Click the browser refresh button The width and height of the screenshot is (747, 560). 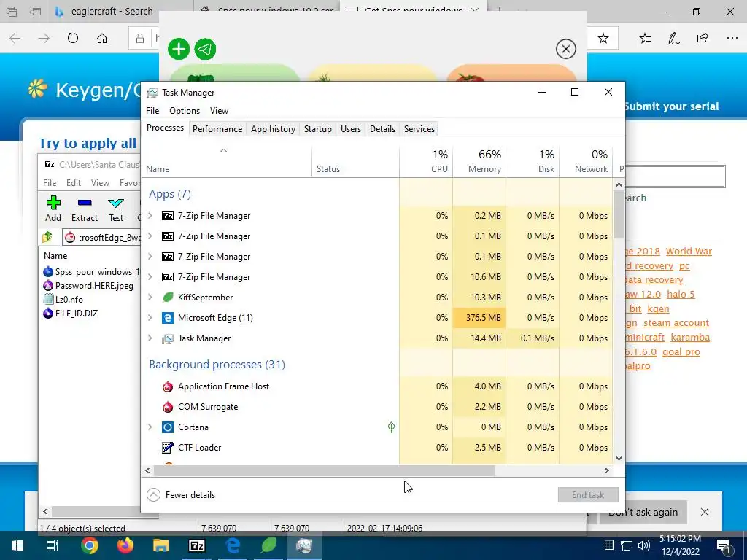click(x=73, y=38)
